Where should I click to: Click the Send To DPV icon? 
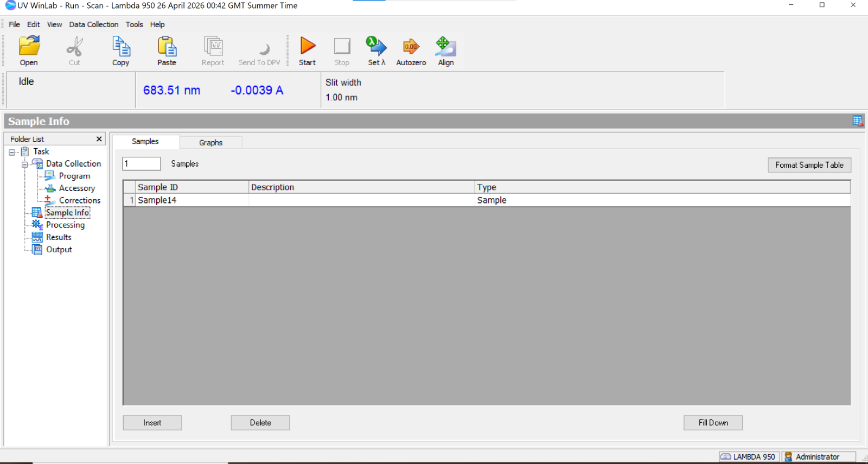point(264,48)
